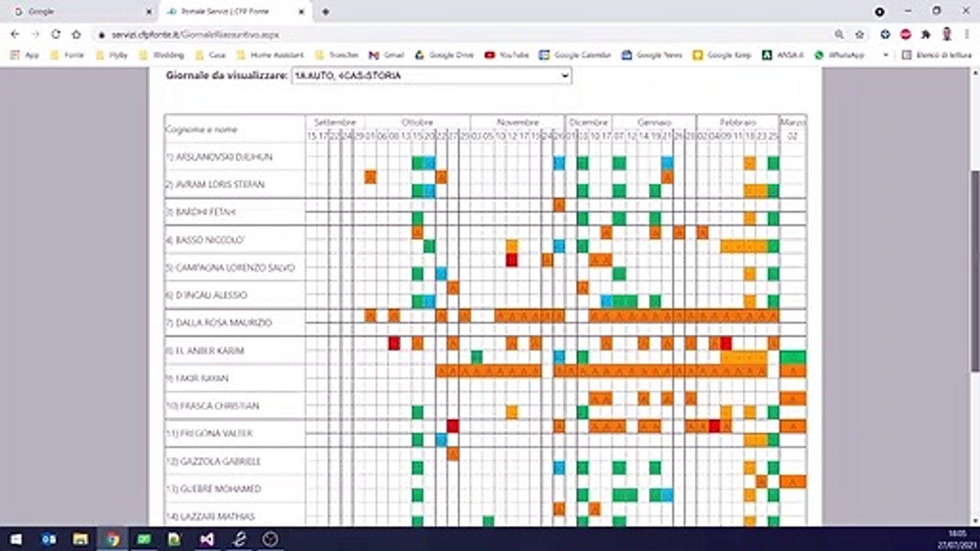The width and height of the screenshot is (980, 551).
Task: Open the WhatsApp bookmark
Action: [839, 55]
